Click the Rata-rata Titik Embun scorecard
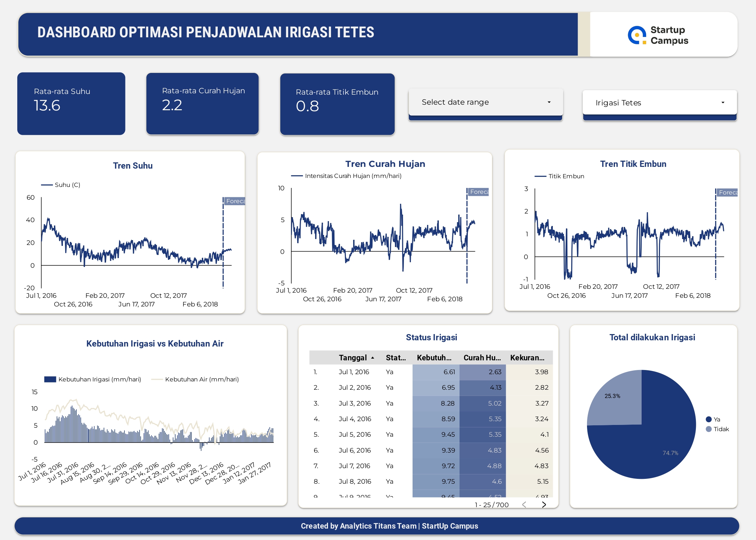Image resolution: width=756 pixels, height=540 pixels. click(337, 104)
